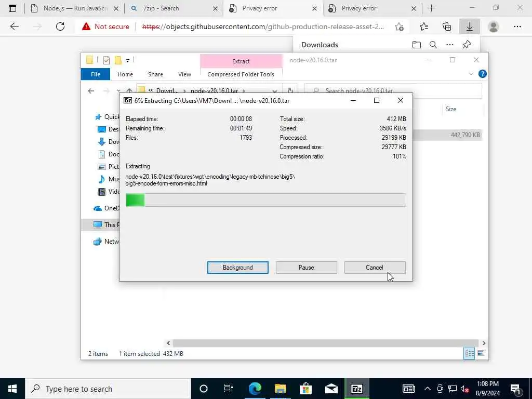The width and height of the screenshot is (532, 399).
Task: Send extraction to Background
Action: (x=237, y=268)
